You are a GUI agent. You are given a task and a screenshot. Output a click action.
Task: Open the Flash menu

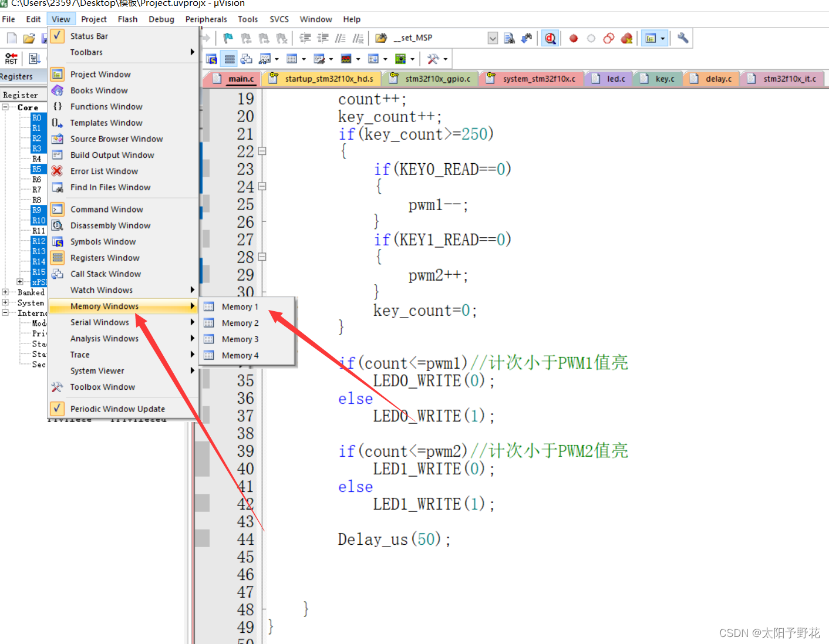[x=127, y=19]
